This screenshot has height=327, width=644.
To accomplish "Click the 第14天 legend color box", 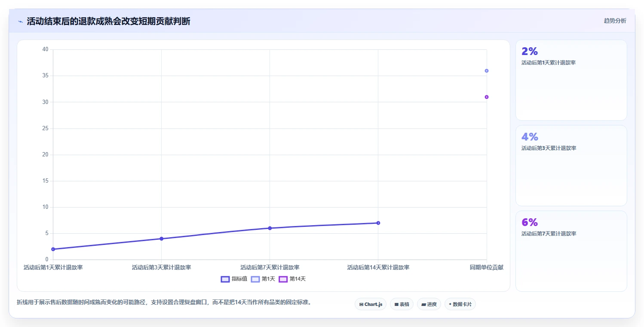I will pos(283,279).
